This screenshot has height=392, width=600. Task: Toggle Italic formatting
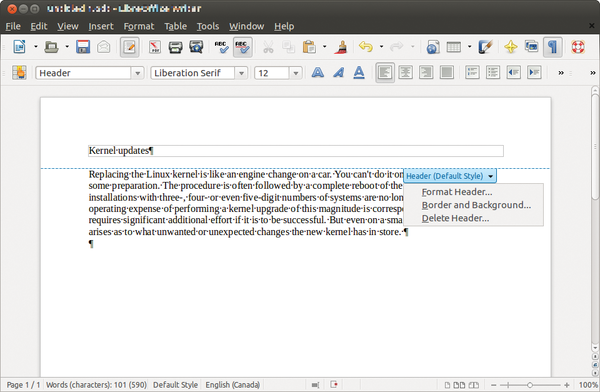click(x=338, y=72)
